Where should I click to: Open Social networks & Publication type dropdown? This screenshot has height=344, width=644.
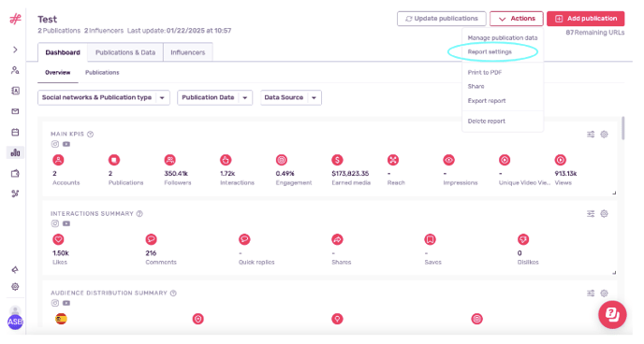[x=104, y=97]
